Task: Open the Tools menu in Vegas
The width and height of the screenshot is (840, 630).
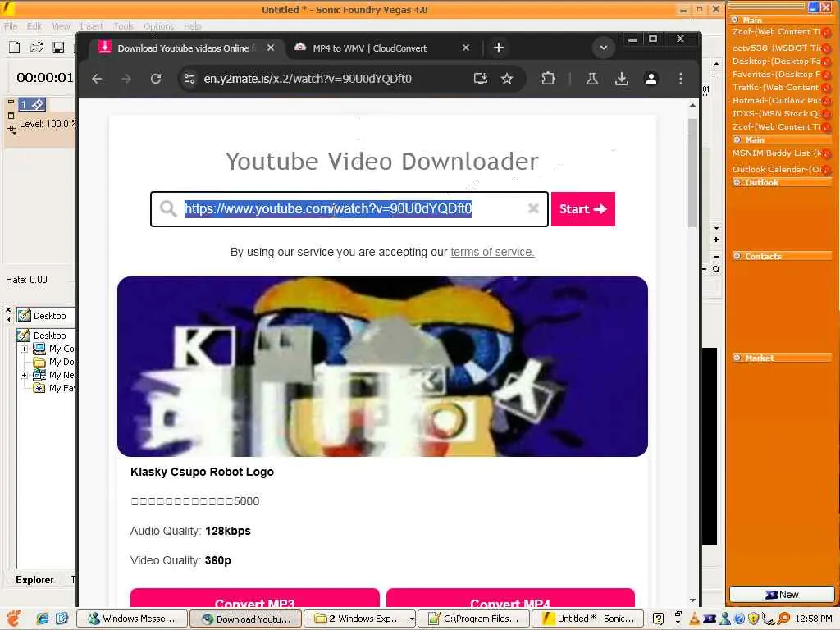Action: coord(124,26)
